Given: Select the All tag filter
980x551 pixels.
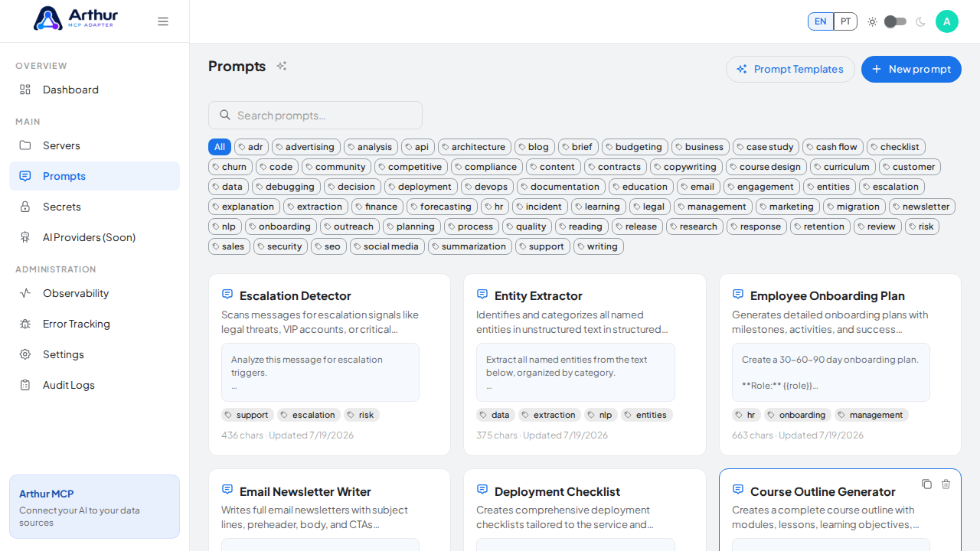Looking at the screenshot, I should [220, 147].
